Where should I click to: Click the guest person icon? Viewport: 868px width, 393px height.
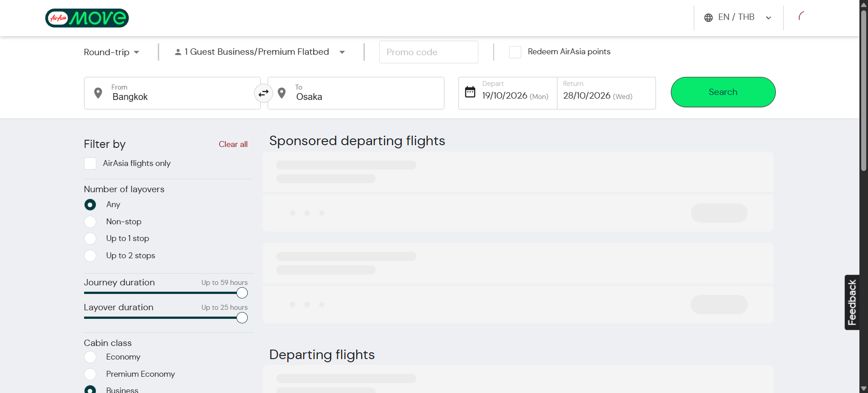(178, 52)
